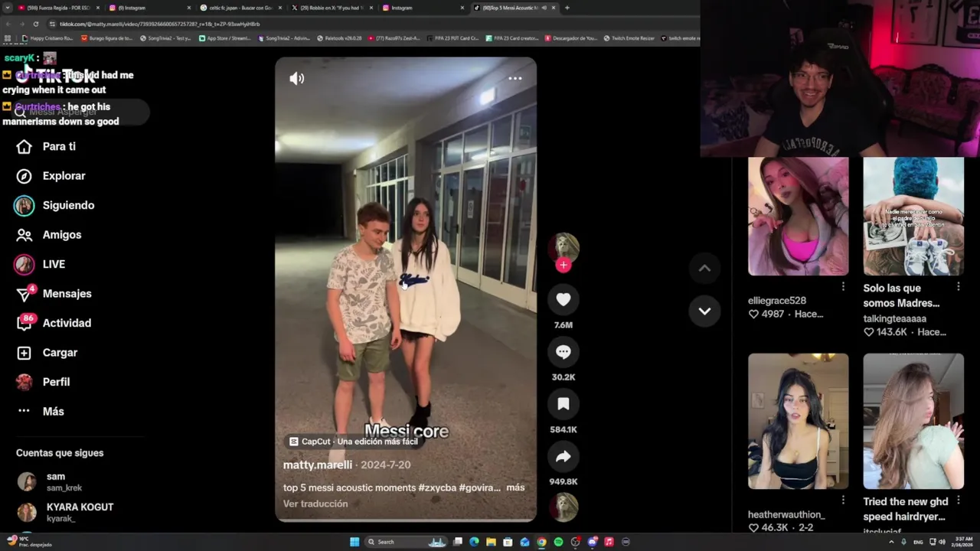Switch to the Fuerza Regida YouTube tab
The height and width of the screenshot is (551, 980).
coord(57,8)
